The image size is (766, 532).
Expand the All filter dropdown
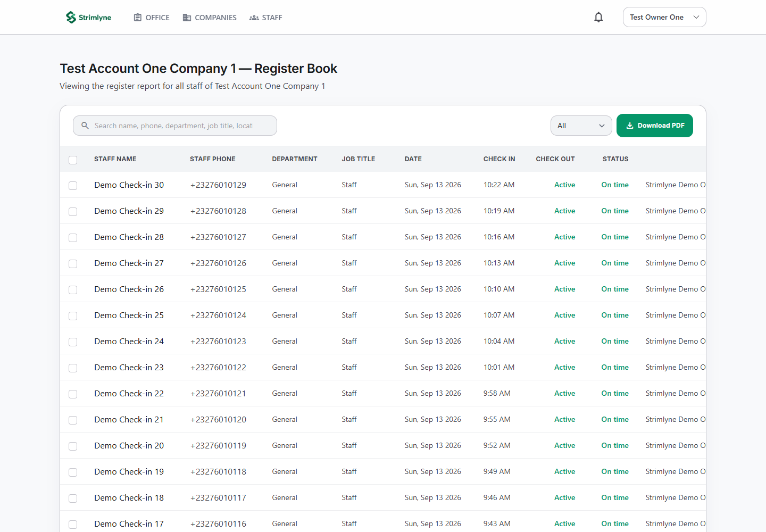pos(581,126)
